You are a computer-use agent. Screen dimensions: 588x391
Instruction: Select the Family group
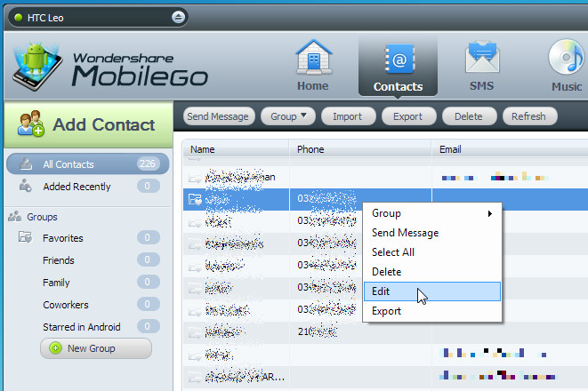pos(88,282)
